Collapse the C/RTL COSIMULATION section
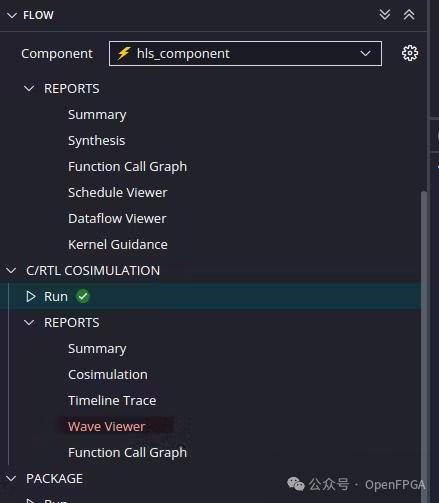Viewport: 439px width, 503px height. pyautogui.click(x=11, y=270)
